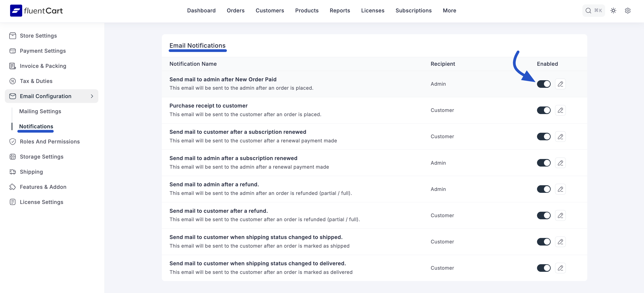644x293 pixels.
Task: Toggle light/dark theme sun icon
Action: [x=613, y=11]
